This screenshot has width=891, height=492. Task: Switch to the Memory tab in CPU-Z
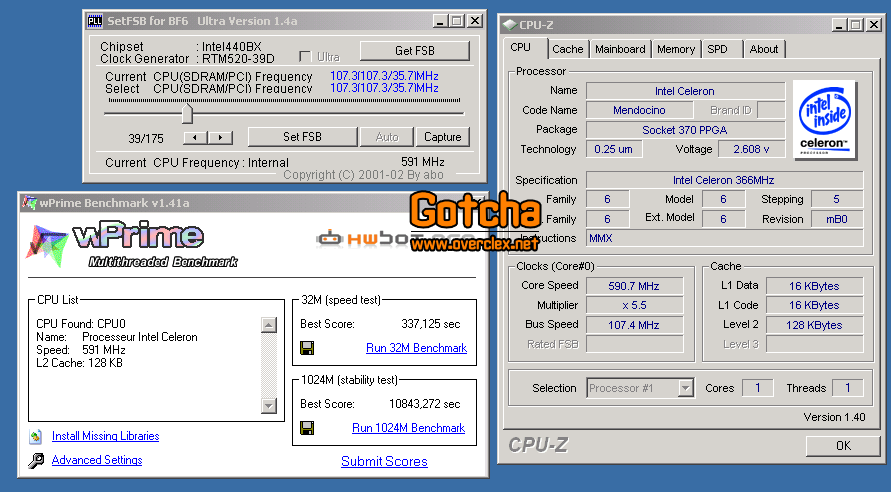[676, 49]
